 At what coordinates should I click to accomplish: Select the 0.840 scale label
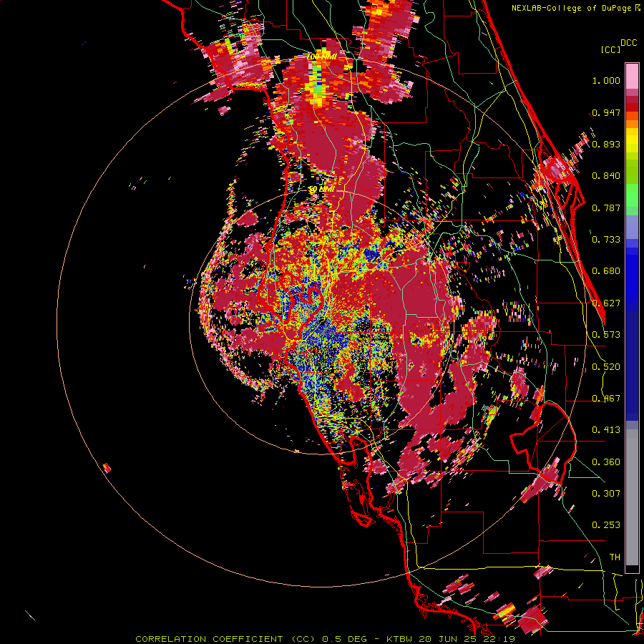606,176
